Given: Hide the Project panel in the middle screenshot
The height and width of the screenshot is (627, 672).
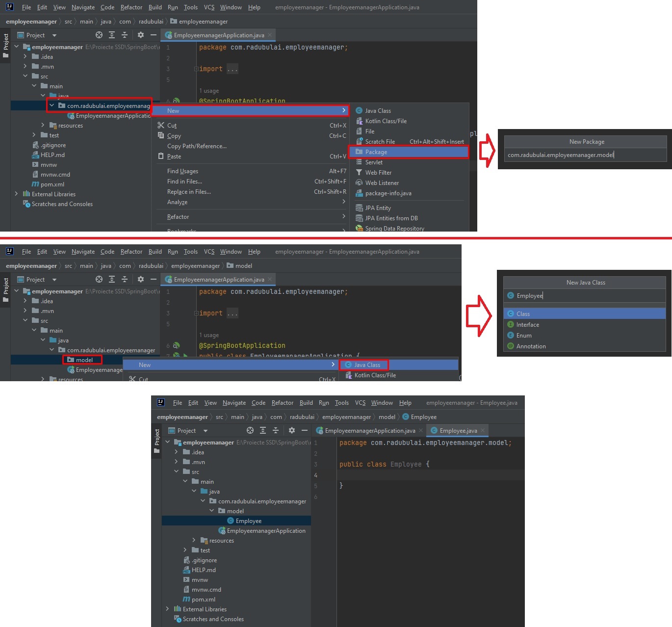Looking at the screenshot, I should (154, 279).
